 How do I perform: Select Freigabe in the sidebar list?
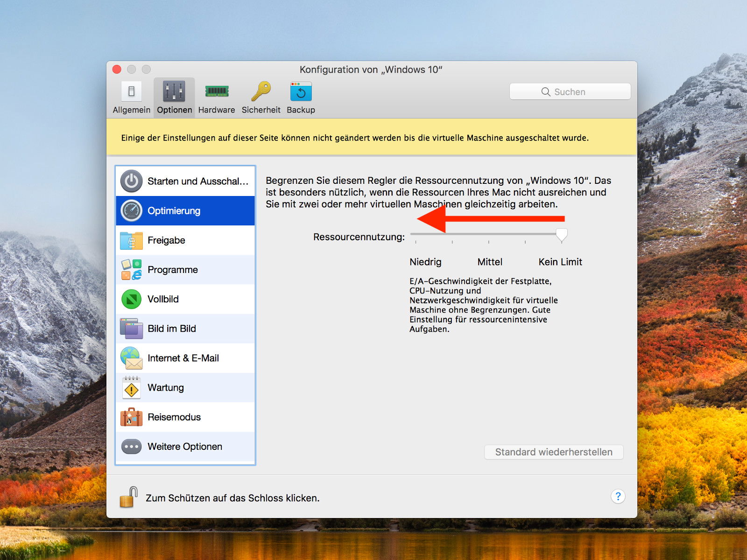pos(185,240)
